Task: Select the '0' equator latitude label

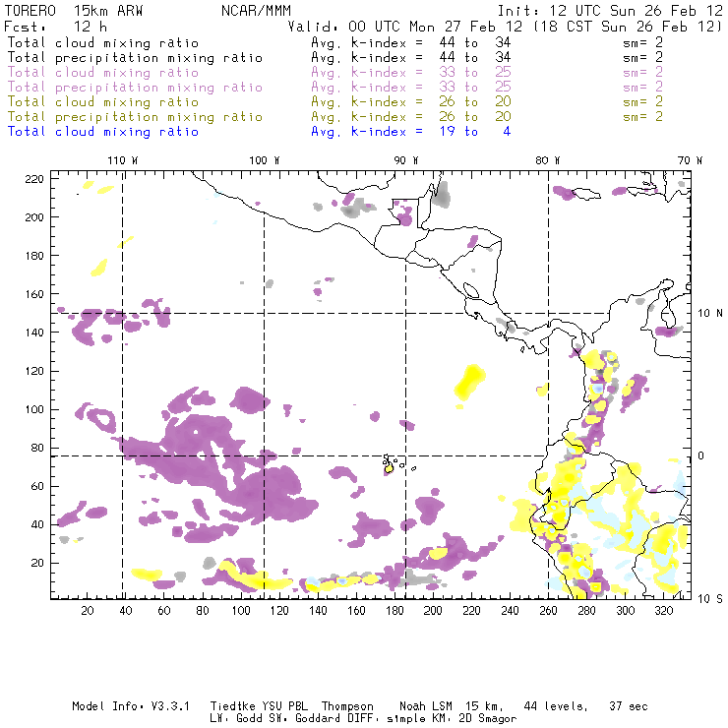Action: tap(701, 455)
